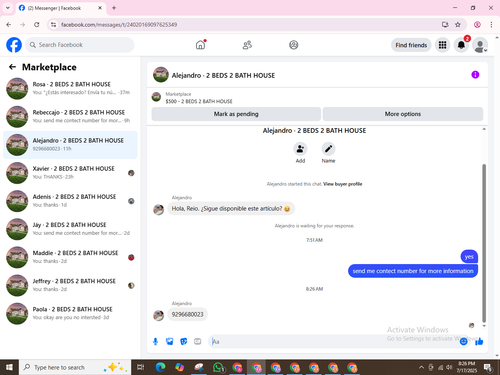Image resolution: width=500 pixels, height=375 pixels.
Task: Open Rosa 2 BEDS 2 BATH HOUSE chat
Action: click(x=70, y=89)
